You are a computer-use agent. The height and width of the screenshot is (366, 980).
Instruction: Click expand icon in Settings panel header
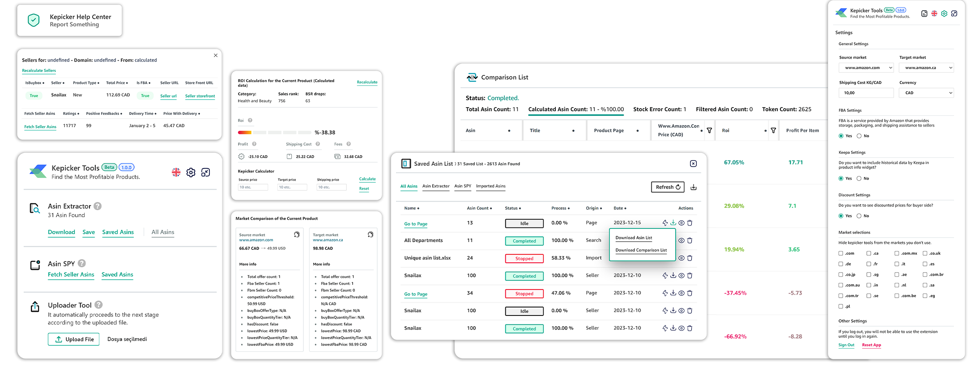pos(954,13)
